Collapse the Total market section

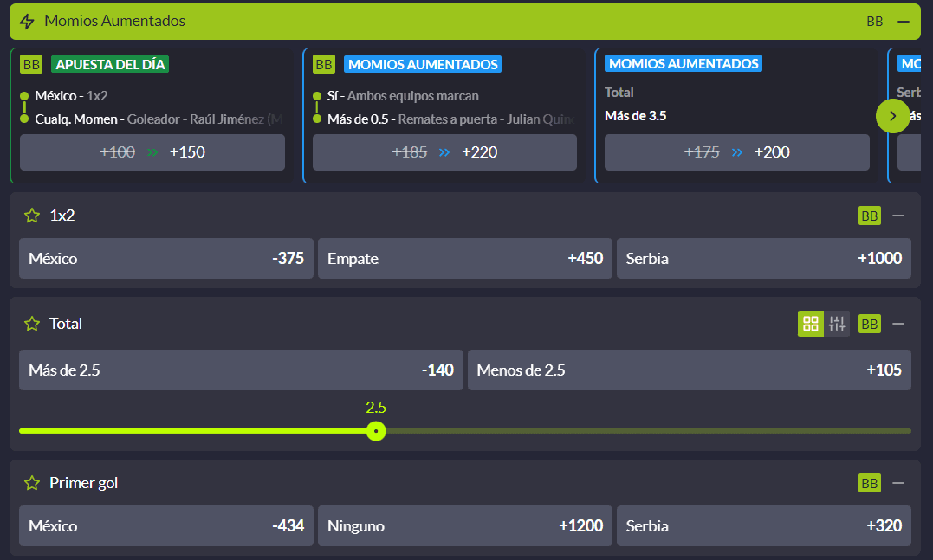pyautogui.click(x=898, y=324)
